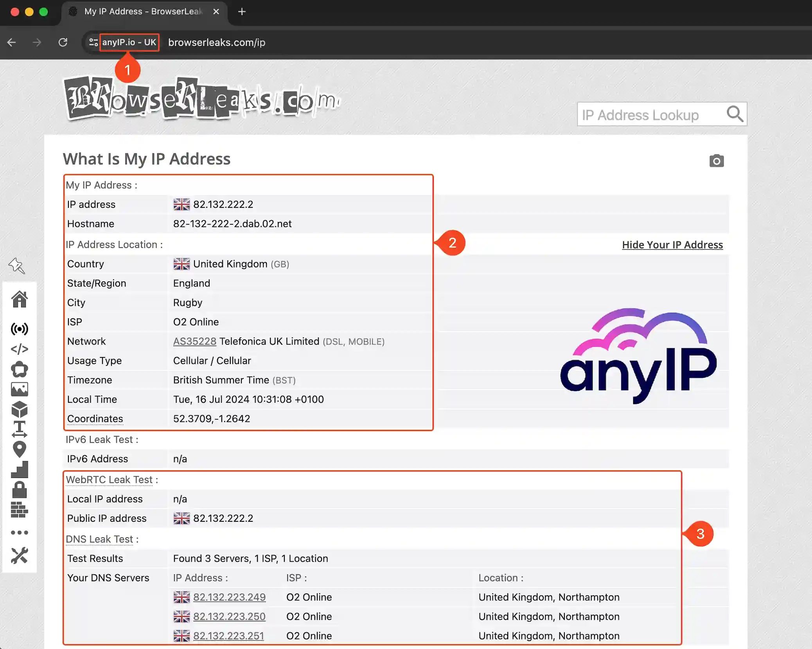Screen dimensions: 812x649
Task: Expand the sidebar via three-dots icon
Action: point(20,532)
